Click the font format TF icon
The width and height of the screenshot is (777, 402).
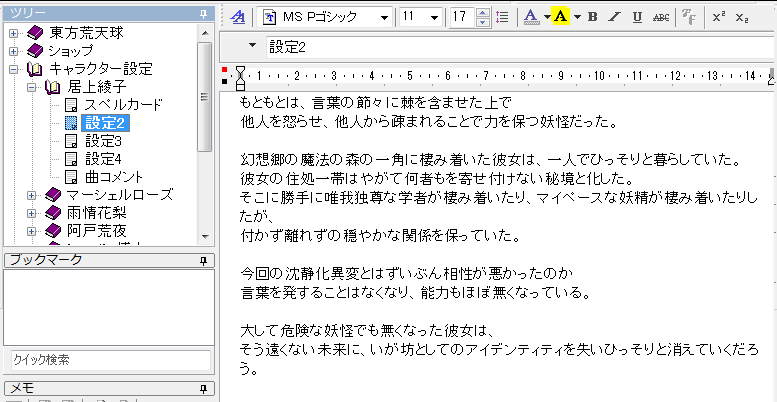[x=689, y=17]
